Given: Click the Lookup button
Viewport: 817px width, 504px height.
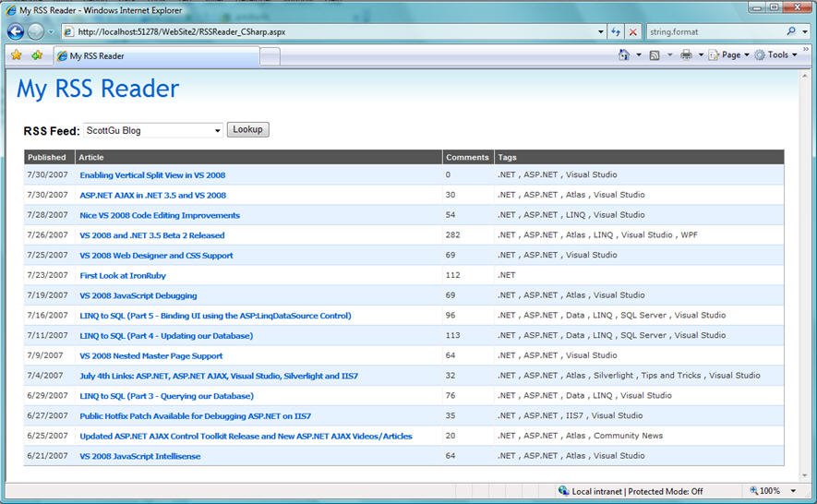Looking at the screenshot, I should point(248,129).
